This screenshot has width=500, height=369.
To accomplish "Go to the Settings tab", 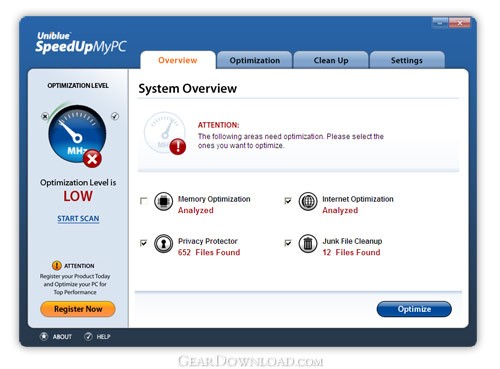I will coord(407,60).
